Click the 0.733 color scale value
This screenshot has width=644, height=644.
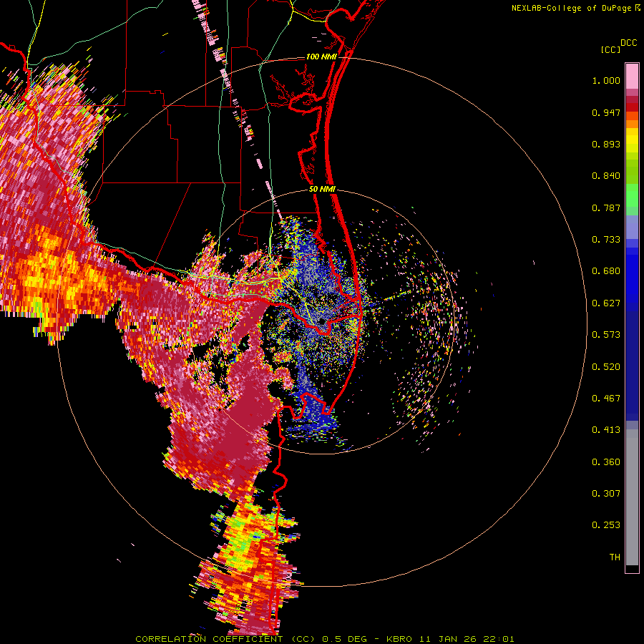click(x=606, y=240)
